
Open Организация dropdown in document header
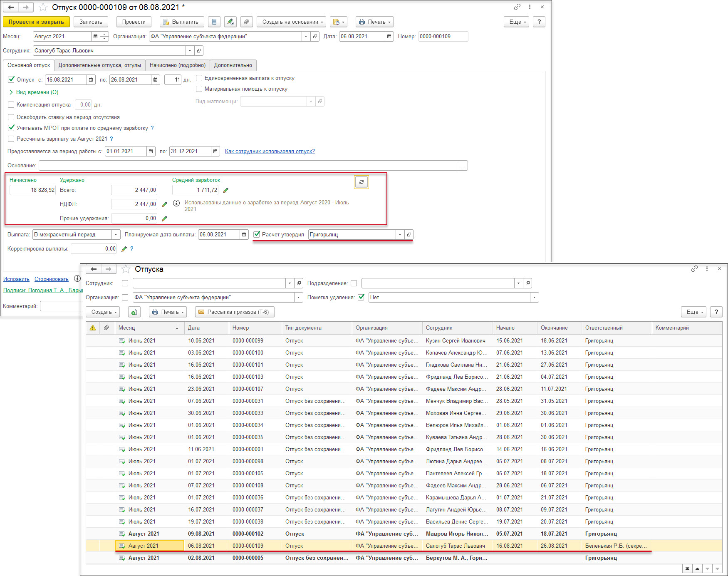(x=306, y=37)
